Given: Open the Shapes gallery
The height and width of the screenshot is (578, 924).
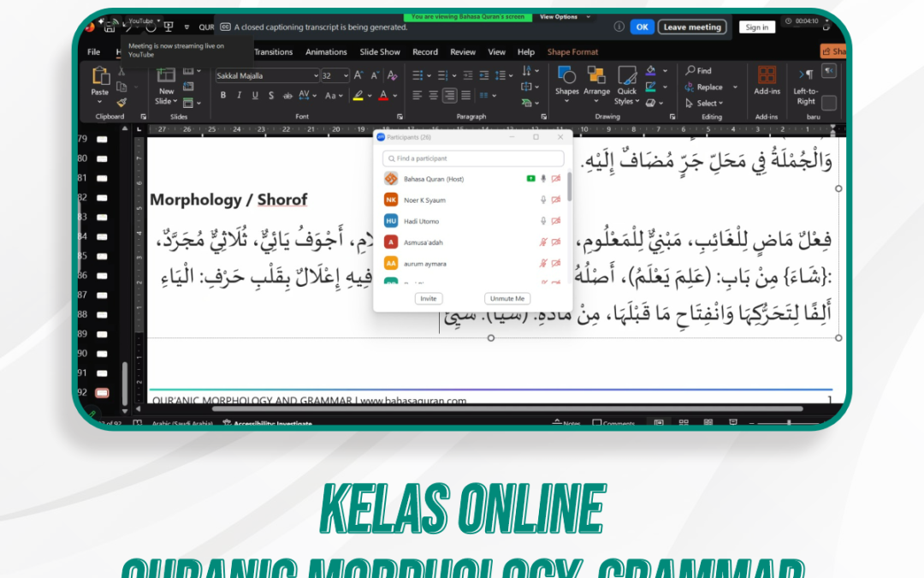Looking at the screenshot, I should 567,84.
